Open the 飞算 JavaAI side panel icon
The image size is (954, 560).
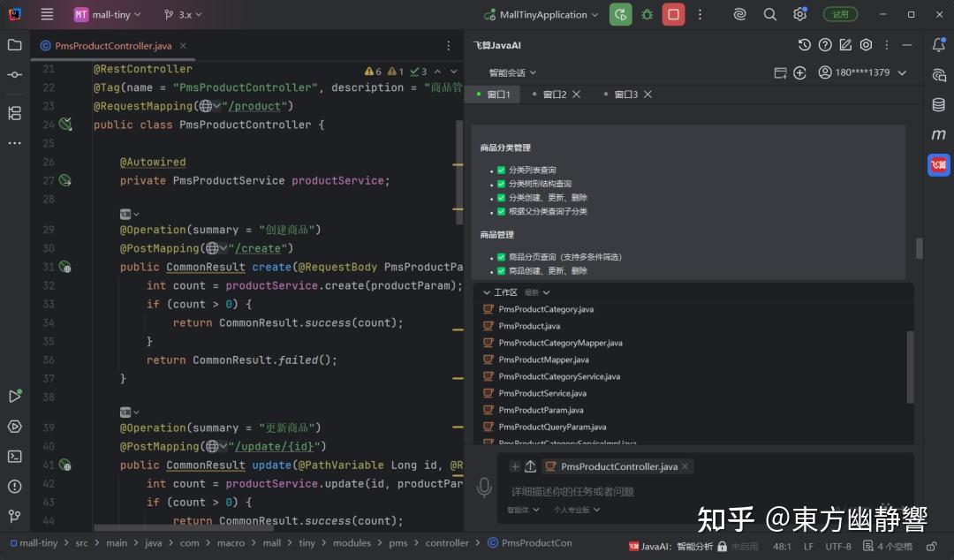point(939,164)
